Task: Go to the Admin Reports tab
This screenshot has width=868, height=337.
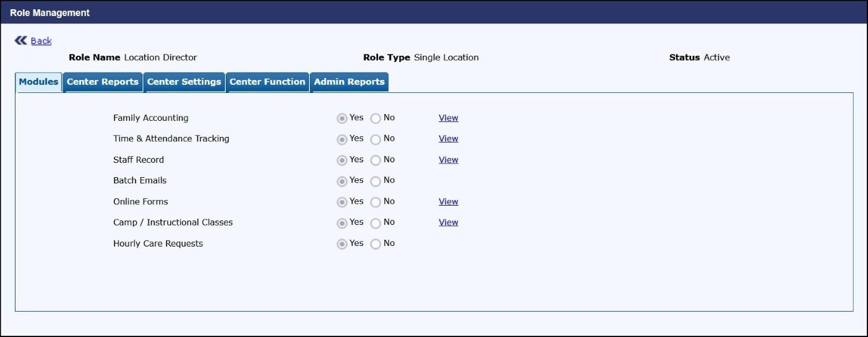Action: 349,82
